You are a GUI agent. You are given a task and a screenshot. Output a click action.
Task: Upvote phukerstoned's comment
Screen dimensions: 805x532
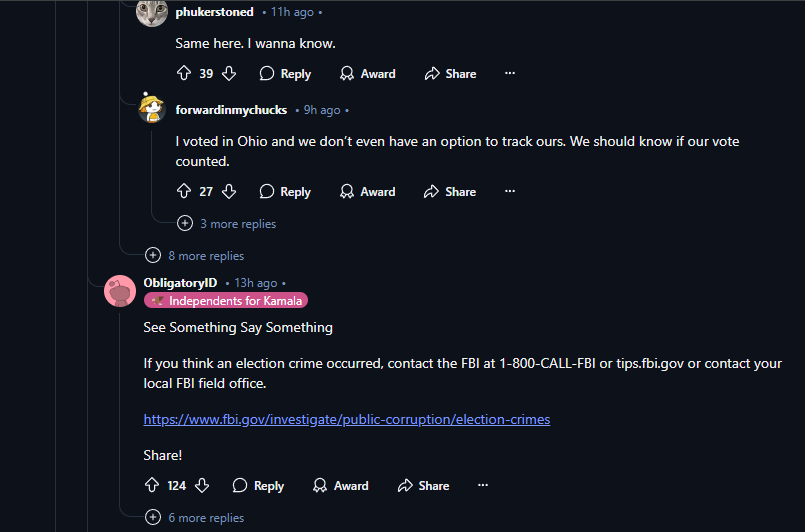(184, 73)
